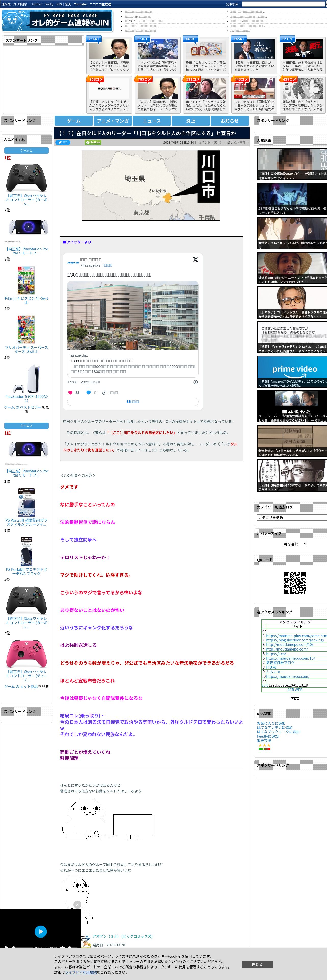Select the ニュース navigation tab

[152, 121]
